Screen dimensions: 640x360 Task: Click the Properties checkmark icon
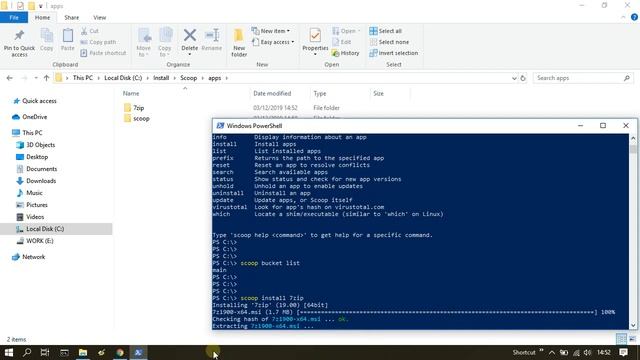coord(315,35)
